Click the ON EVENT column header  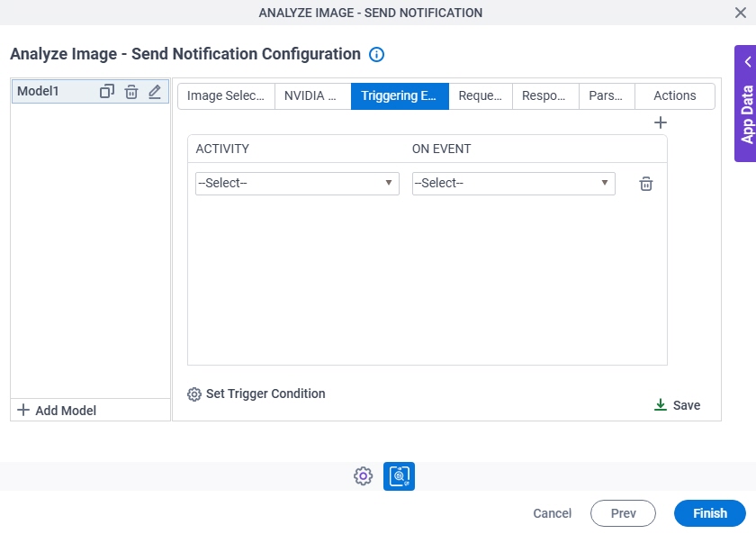tap(441, 149)
